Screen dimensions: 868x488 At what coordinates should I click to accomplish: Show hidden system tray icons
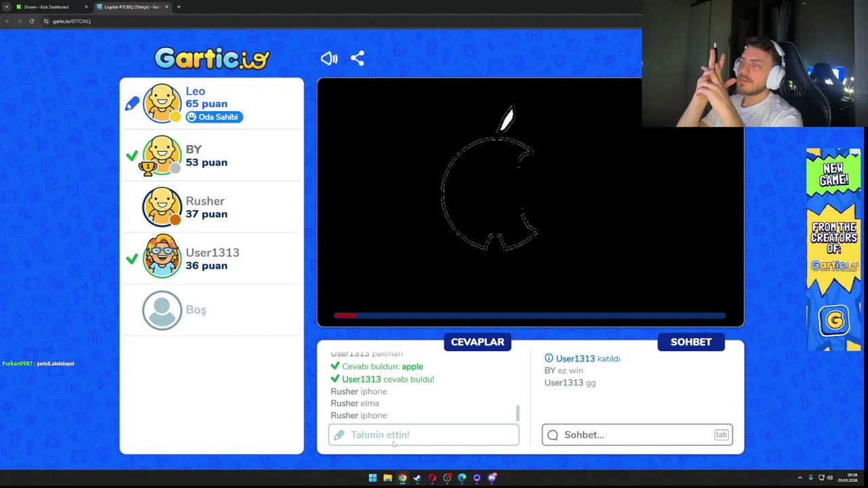coord(800,478)
